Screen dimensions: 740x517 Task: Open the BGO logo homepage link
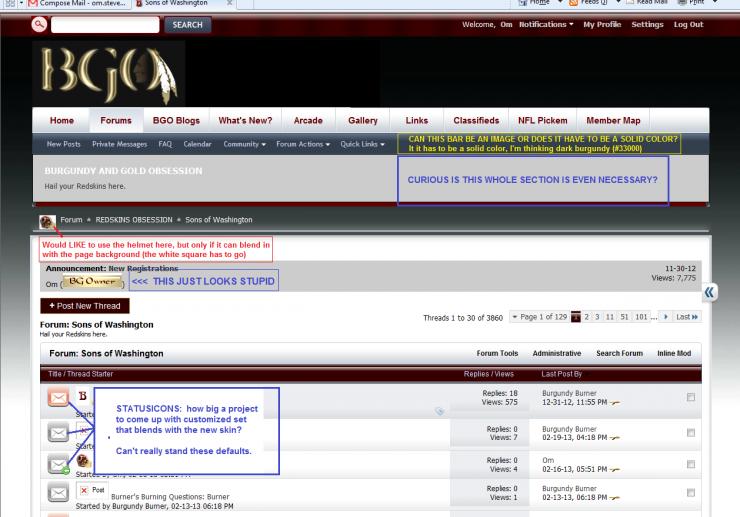coord(109,73)
